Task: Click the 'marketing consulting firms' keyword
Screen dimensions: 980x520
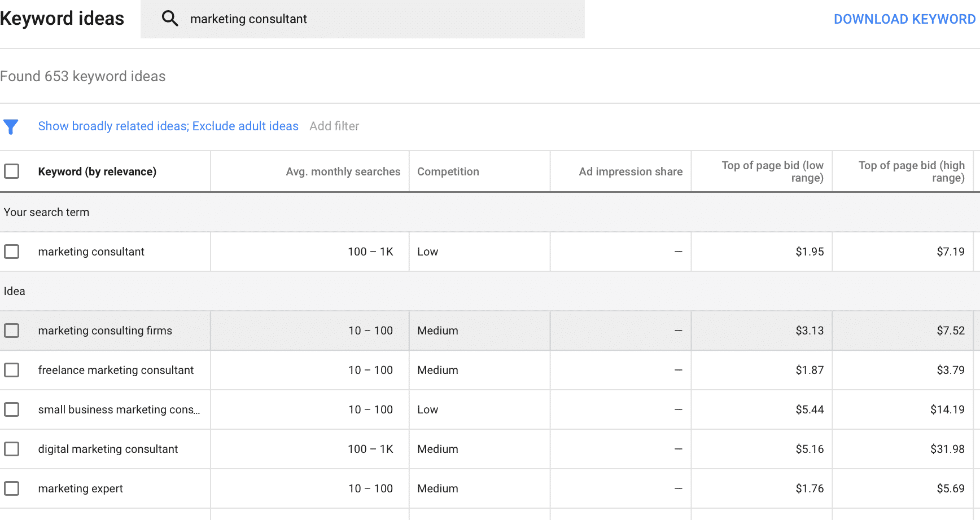Action: [105, 330]
